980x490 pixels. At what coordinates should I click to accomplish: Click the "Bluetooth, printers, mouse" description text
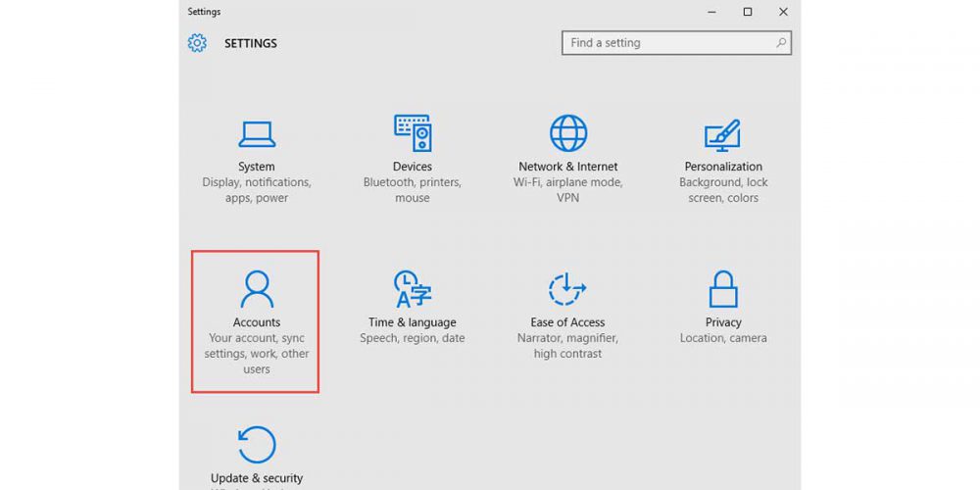tap(413, 190)
